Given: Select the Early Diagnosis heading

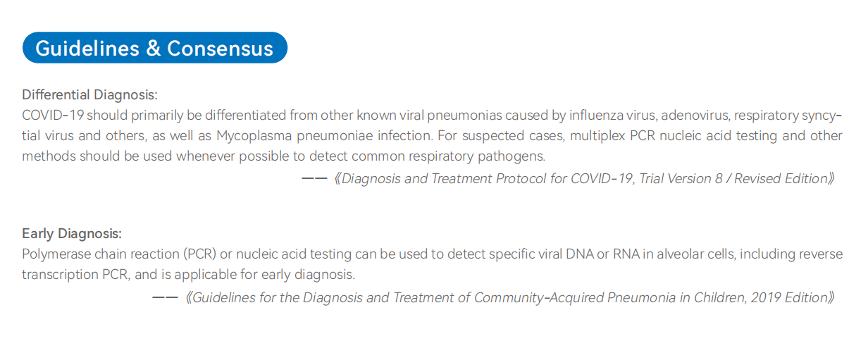Looking at the screenshot, I should click(72, 233).
